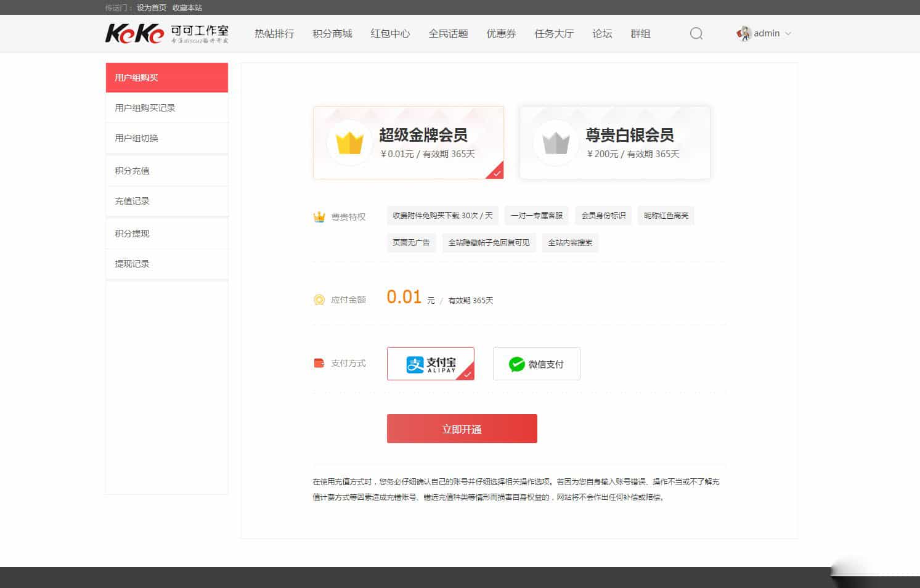
Task: Click the 全站隐藏帖子免回复可见 privilege tag
Action: tap(489, 243)
